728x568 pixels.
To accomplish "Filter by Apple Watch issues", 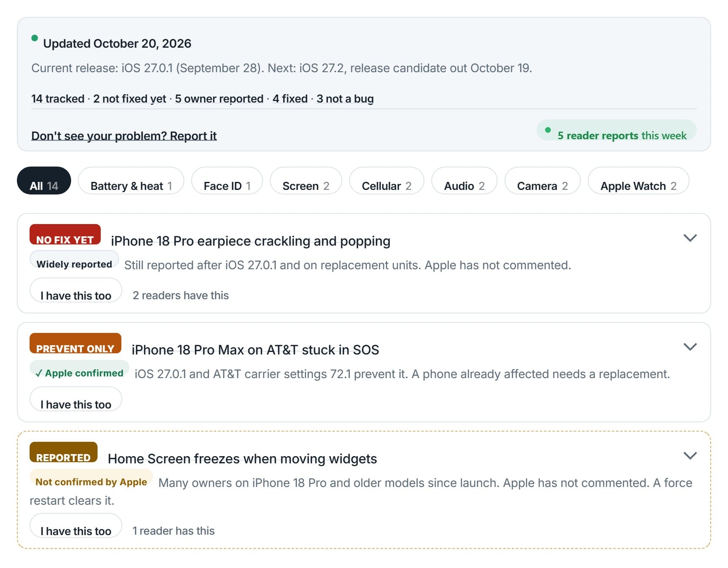I will pos(638,181).
